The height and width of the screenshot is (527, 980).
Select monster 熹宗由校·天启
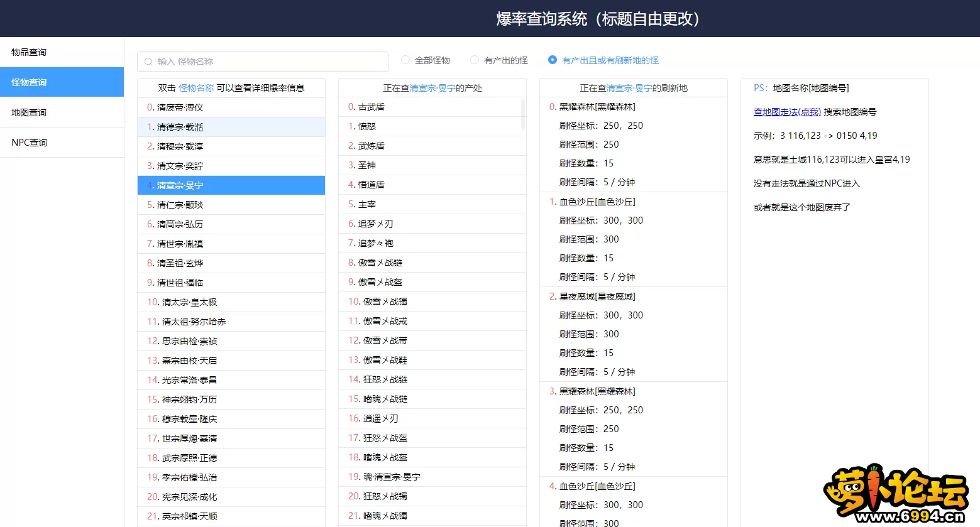coord(231,361)
